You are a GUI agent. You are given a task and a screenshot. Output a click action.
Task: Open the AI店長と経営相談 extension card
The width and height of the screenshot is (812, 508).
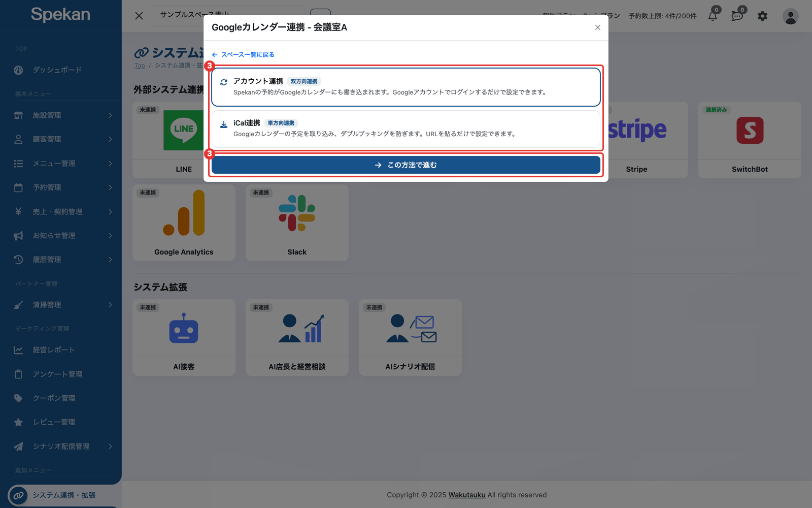(297, 338)
